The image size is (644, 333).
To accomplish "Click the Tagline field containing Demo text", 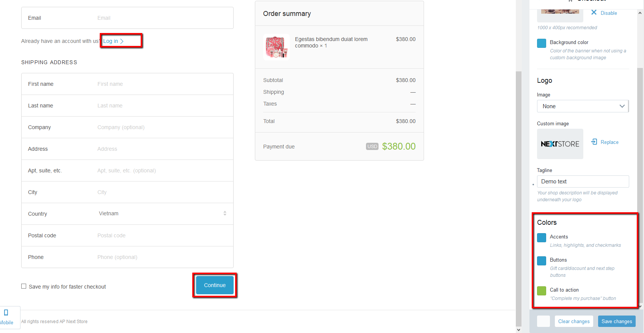I will pyautogui.click(x=583, y=181).
